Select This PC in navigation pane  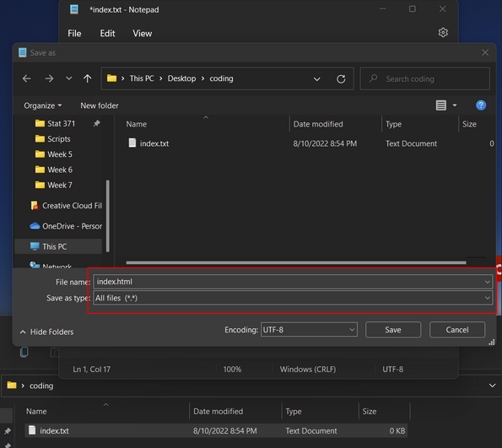coord(58,246)
